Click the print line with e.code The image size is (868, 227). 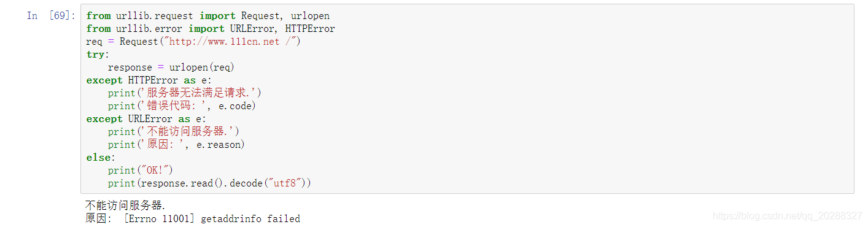(182, 106)
